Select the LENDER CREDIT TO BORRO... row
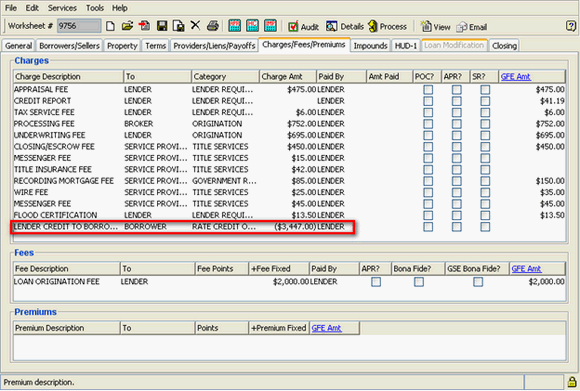This screenshot has width=580, height=391. click(289, 227)
